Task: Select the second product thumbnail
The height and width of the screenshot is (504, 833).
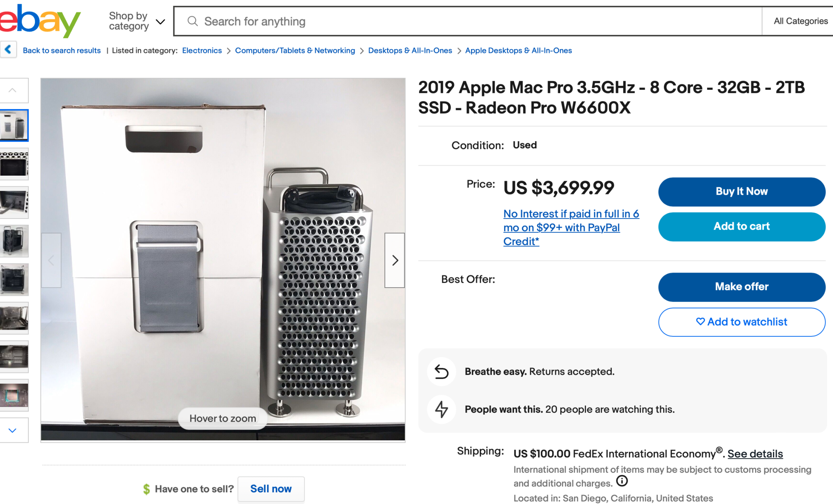Action: 14,164
